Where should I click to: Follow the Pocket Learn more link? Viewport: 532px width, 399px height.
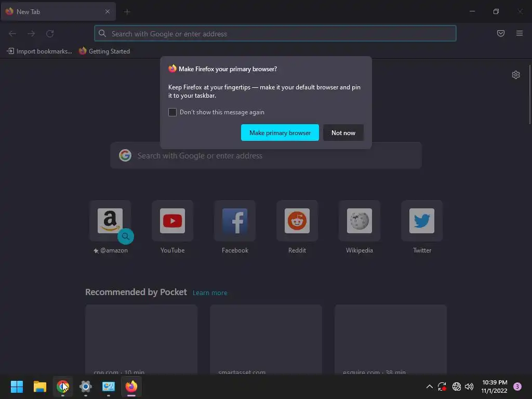click(x=210, y=293)
